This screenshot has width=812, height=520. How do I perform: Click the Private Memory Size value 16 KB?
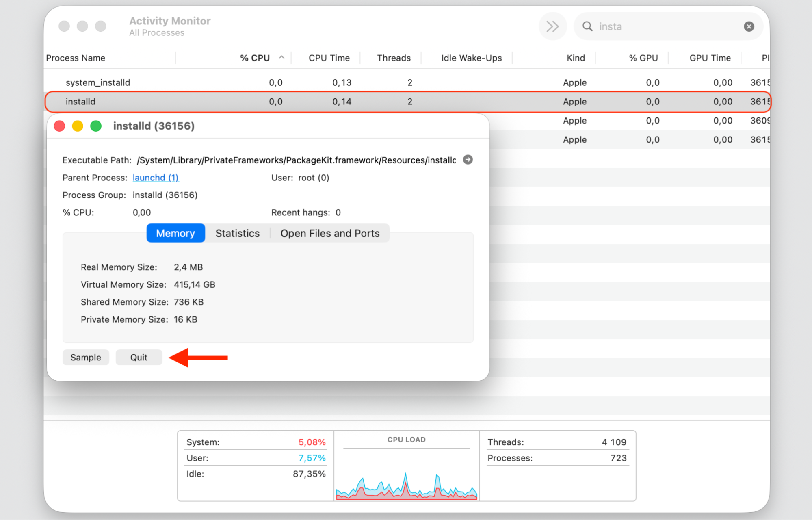186,319
